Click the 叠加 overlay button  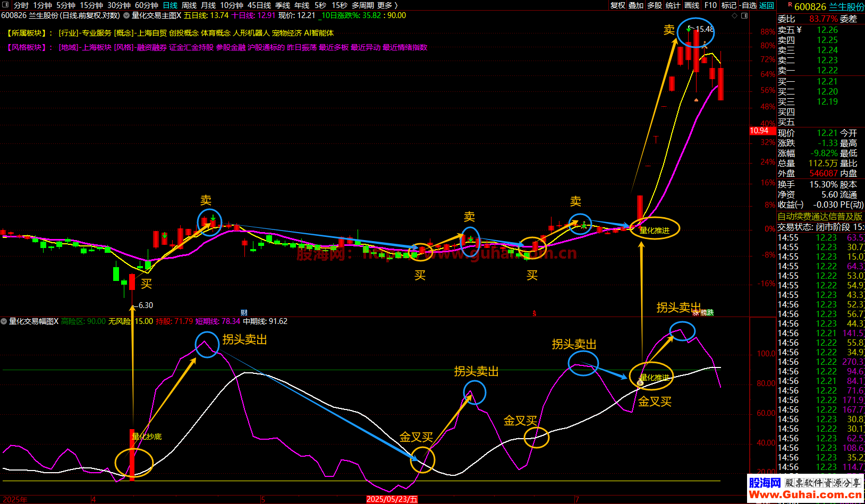click(x=636, y=5)
